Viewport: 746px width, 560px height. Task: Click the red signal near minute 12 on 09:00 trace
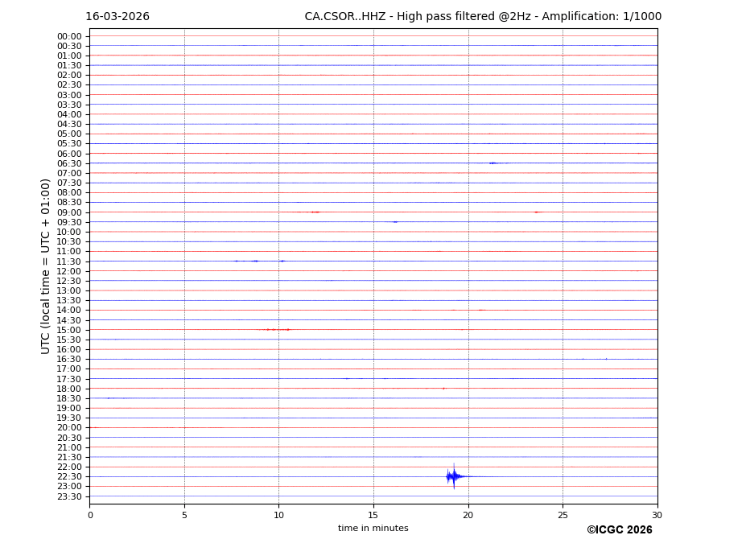[x=315, y=212]
